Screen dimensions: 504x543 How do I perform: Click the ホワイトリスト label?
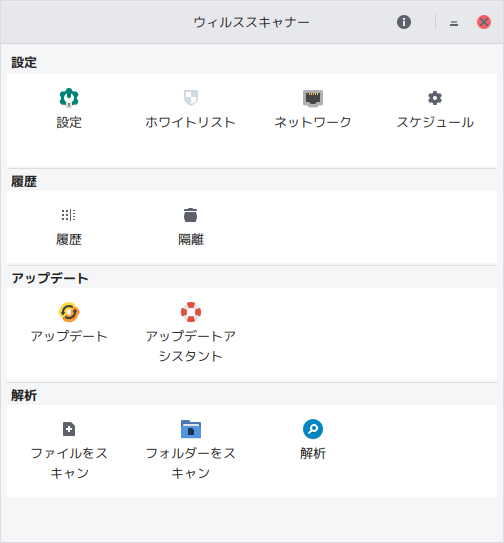point(191,122)
